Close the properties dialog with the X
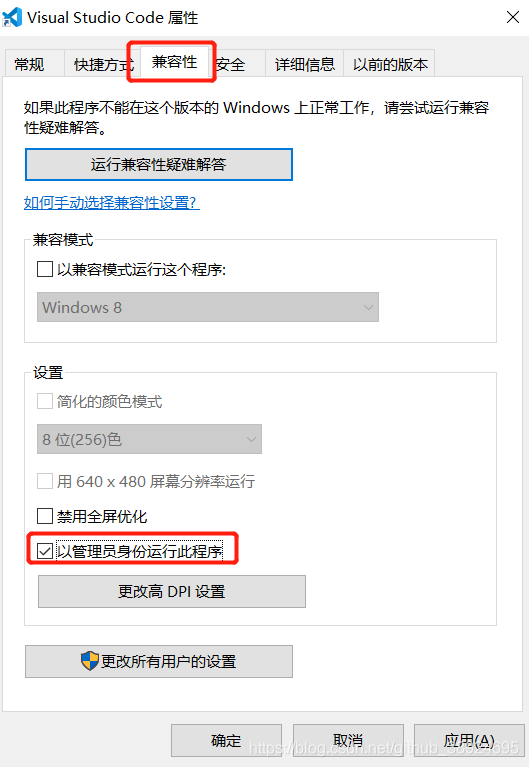The width and height of the screenshot is (529, 767). point(512,18)
